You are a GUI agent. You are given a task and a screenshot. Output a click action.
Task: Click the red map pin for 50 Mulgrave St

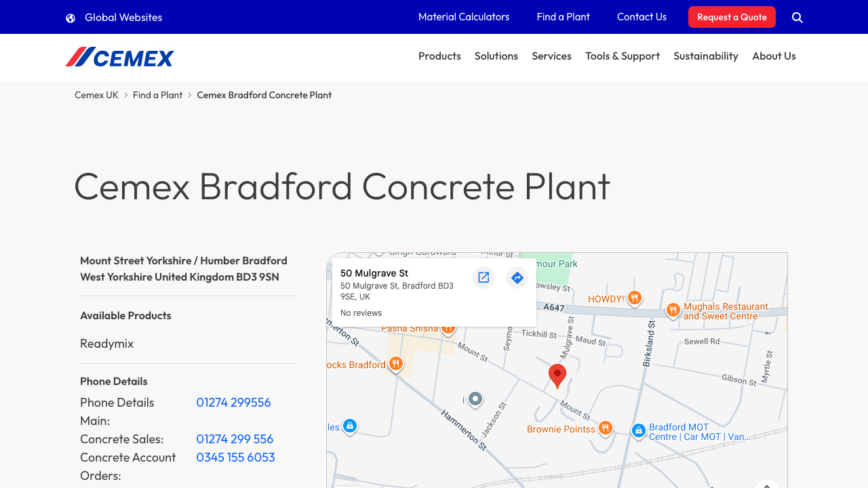557,375
